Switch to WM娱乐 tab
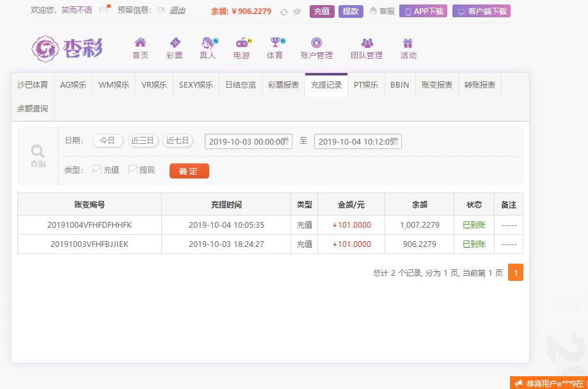This screenshot has height=389, width=588. coord(114,85)
